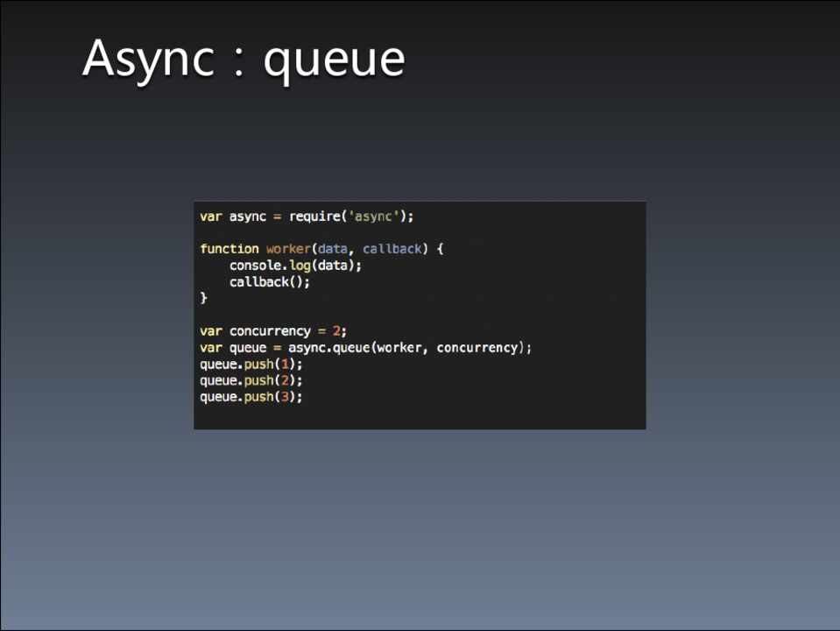The height and width of the screenshot is (631, 840).
Task: Click the queue.push(1) line
Action: coord(251,364)
